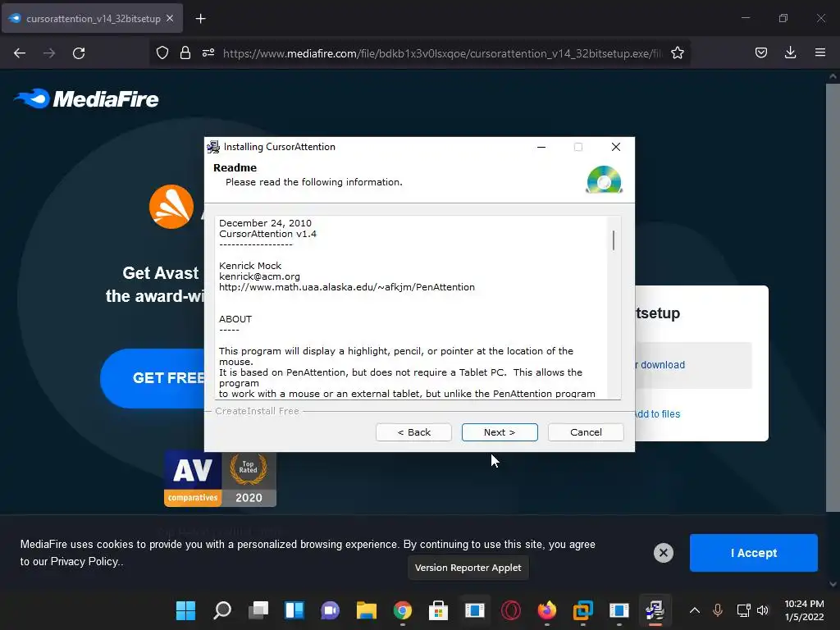
Task: Open network settings tray icon
Action: click(743, 610)
